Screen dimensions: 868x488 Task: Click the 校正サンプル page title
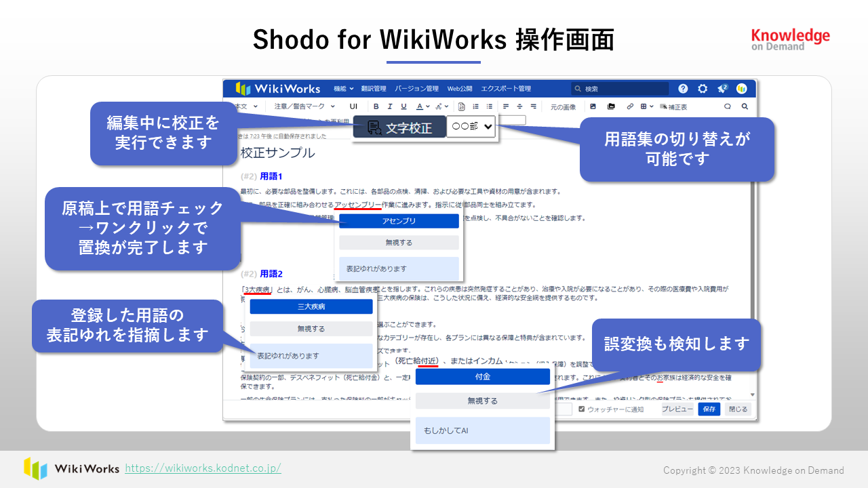277,152
